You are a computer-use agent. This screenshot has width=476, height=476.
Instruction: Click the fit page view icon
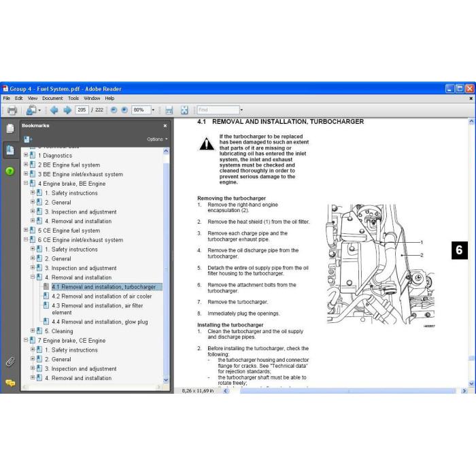[x=184, y=110]
